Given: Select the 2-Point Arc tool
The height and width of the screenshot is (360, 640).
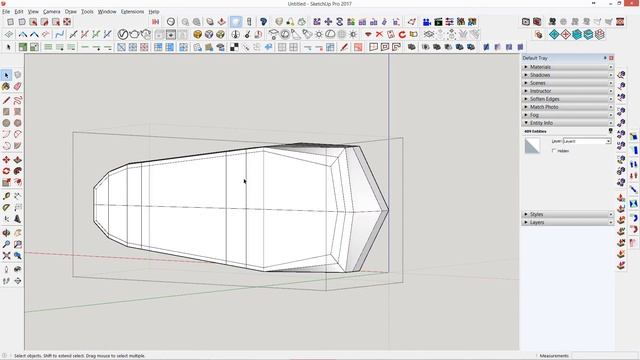Looking at the screenshot, I should coord(18,134).
